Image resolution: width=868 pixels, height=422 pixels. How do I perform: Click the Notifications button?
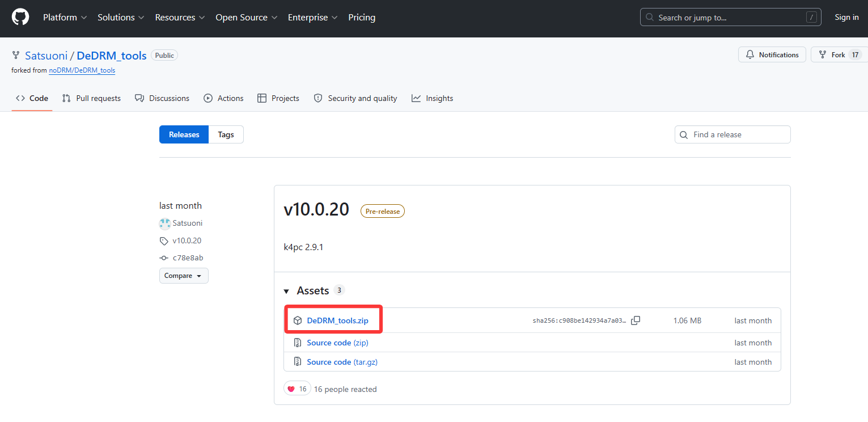pos(772,55)
